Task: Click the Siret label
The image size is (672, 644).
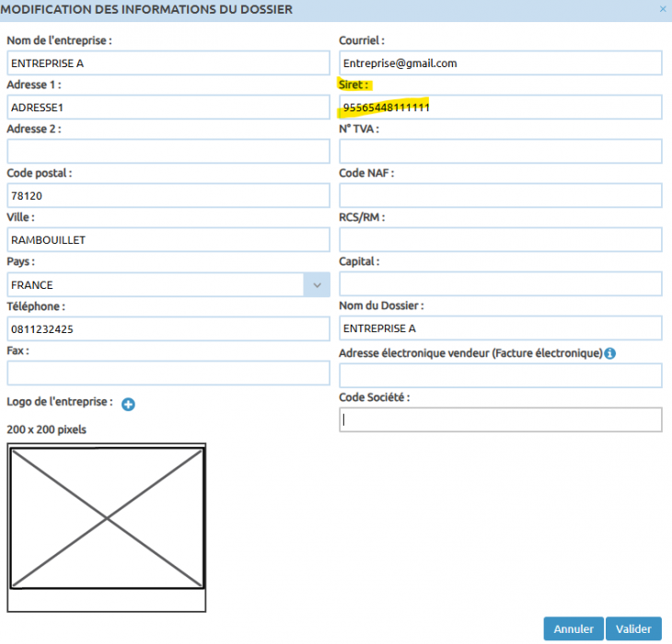Action: tap(353, 85)
